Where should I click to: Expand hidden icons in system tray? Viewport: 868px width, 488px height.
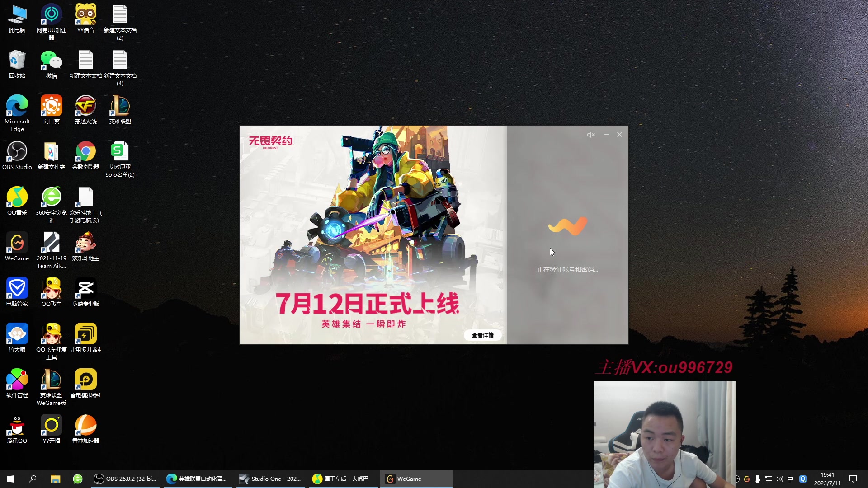tap(737, 479)
